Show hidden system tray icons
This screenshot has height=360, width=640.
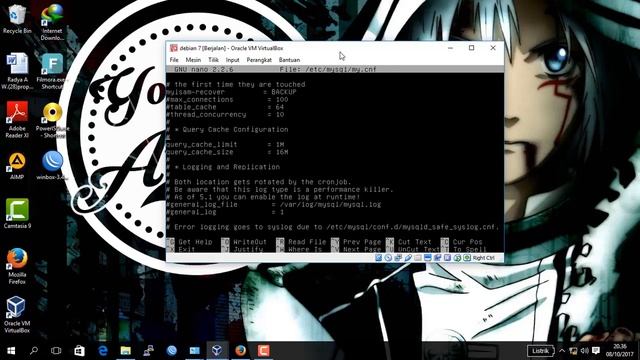(562, 351)
